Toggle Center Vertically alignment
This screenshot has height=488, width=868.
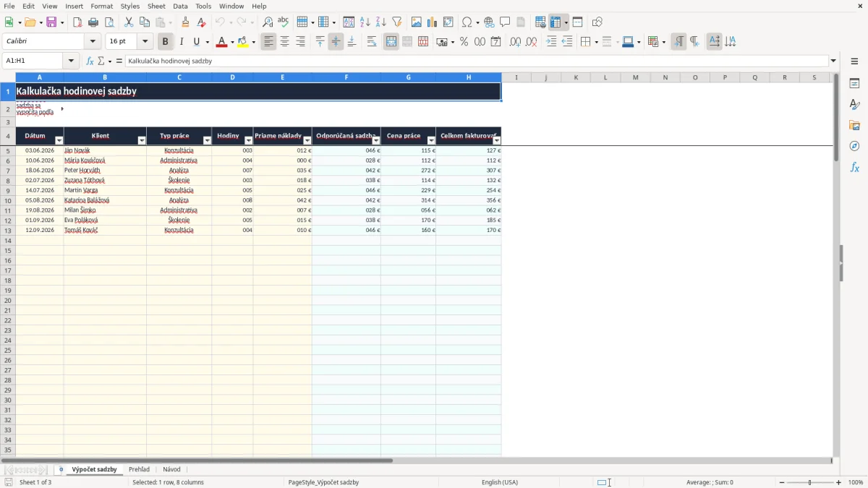pyautogui.click(x=336, y=42)
